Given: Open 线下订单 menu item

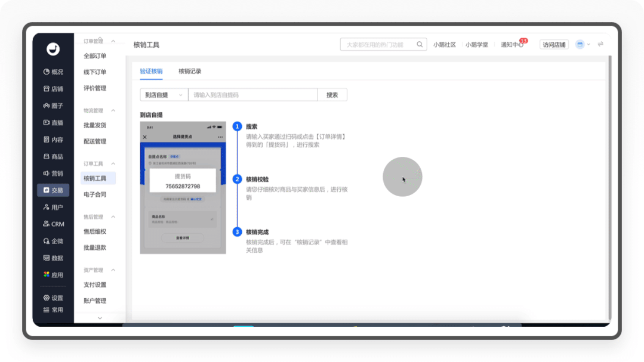Looking at the screenshot, I should 95,72.
